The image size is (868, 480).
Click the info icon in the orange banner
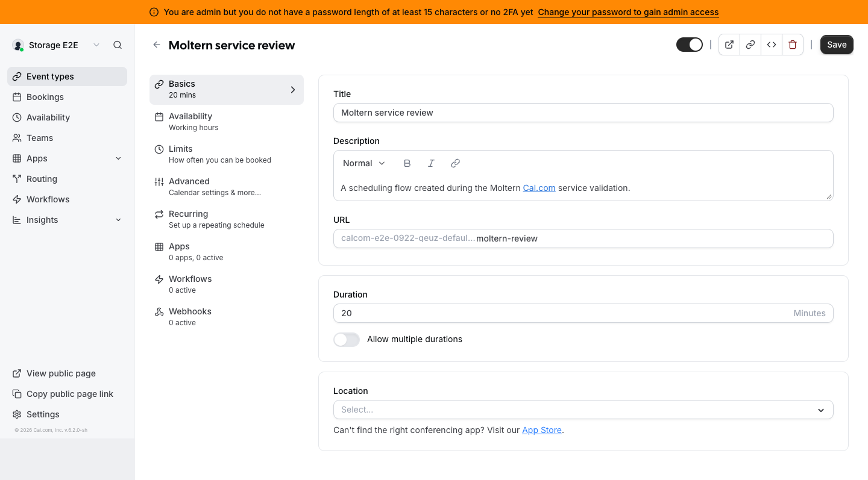tap(154, 12)
